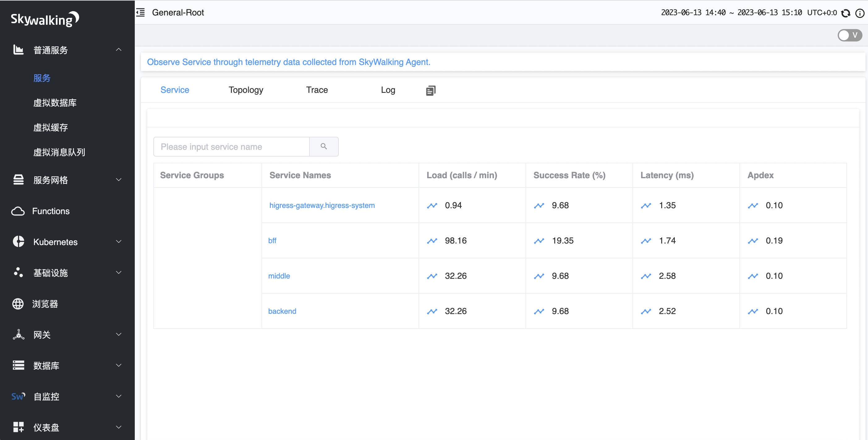Viewport: 868px width, 440px height.
Task: Toggle the V edit mode switch
Action: [x=850, y=35]
